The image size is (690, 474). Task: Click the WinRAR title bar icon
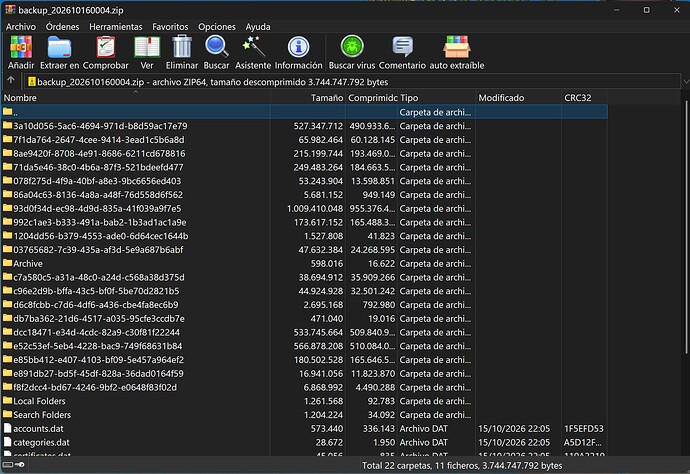[10, 9]
